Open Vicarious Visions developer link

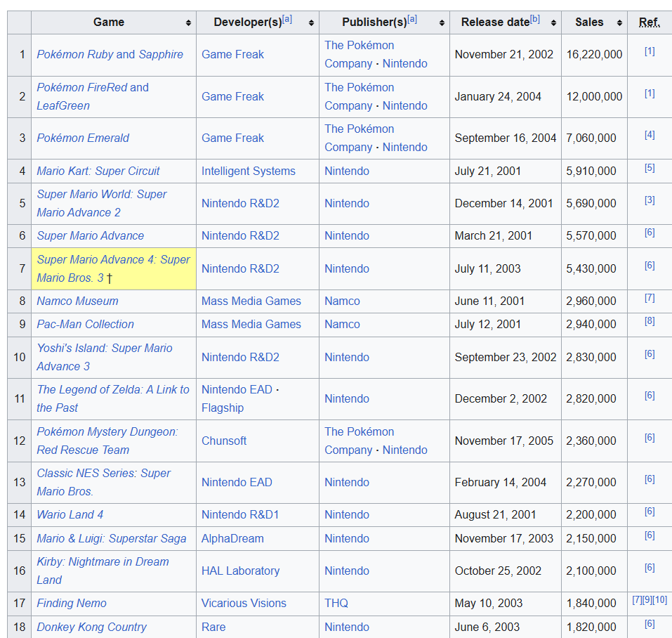click(x=244, y=604)
